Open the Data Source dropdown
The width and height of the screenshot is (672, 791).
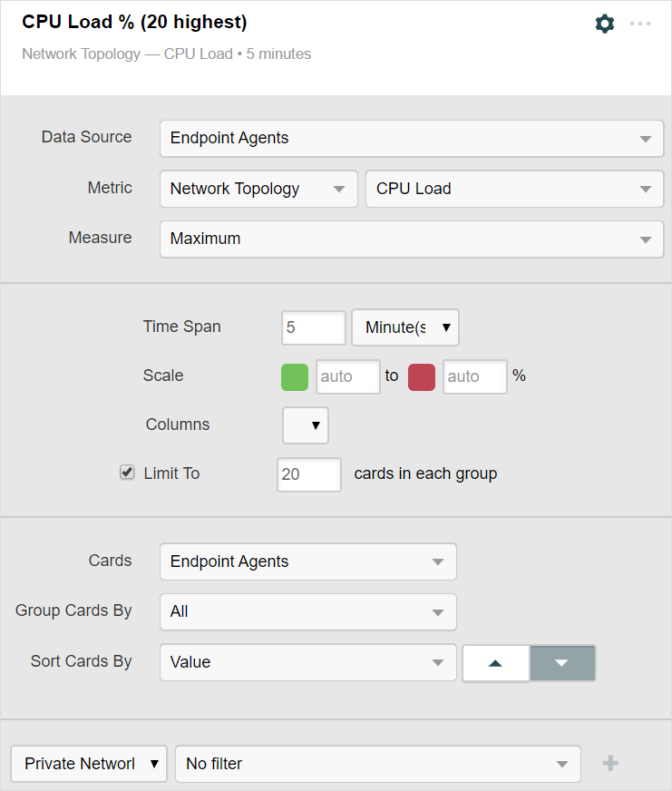(x=411, y=139)
